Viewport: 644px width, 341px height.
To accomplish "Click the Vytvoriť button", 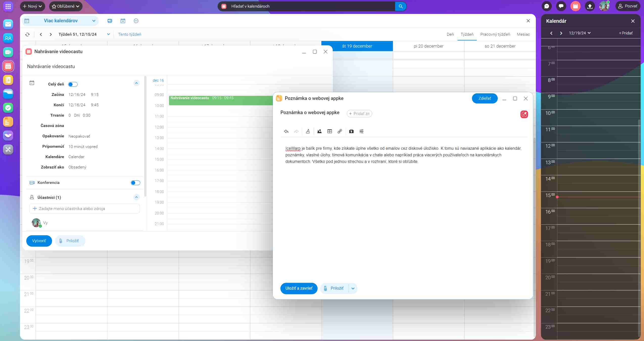I will [39, 241].
